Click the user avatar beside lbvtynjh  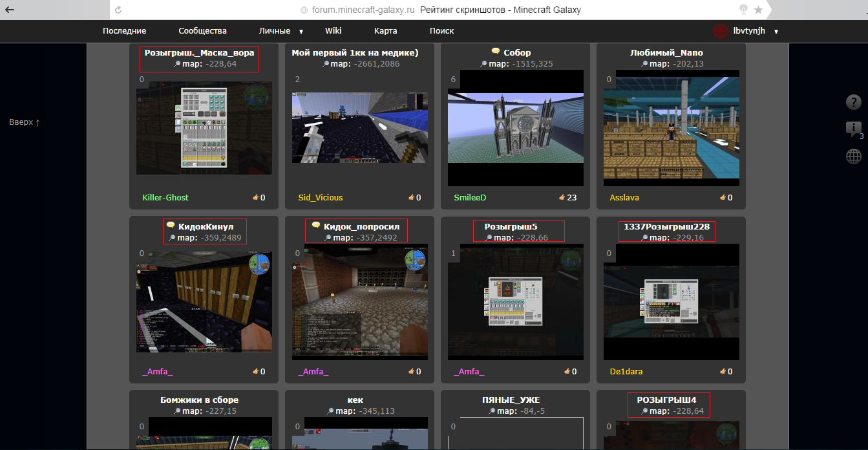tap(721, 31)
